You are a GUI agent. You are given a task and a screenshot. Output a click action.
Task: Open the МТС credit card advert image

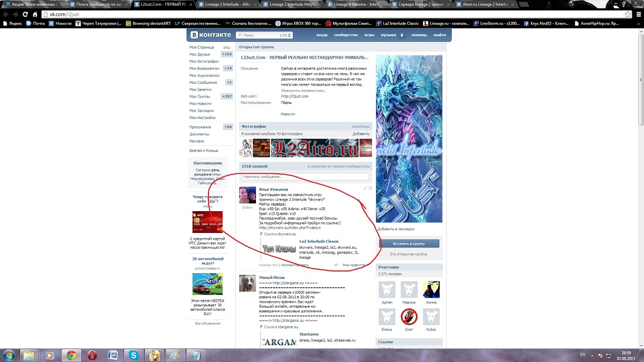pos(207,222)
